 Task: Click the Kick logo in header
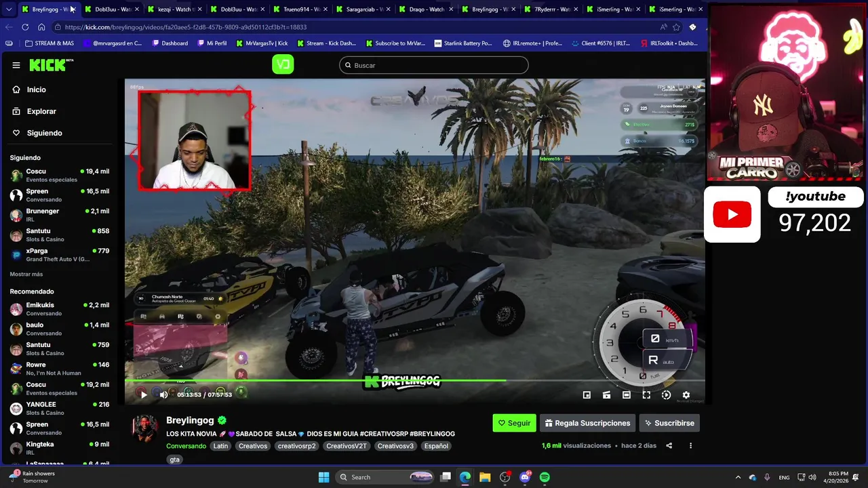[51, 65]
